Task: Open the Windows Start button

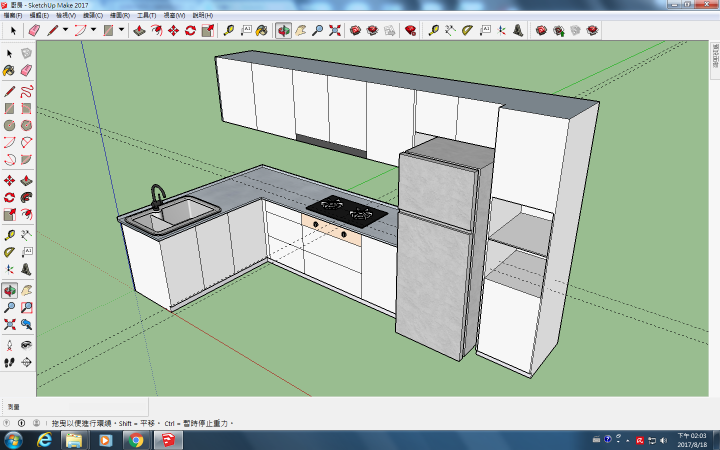Action: tap(12, 440)
